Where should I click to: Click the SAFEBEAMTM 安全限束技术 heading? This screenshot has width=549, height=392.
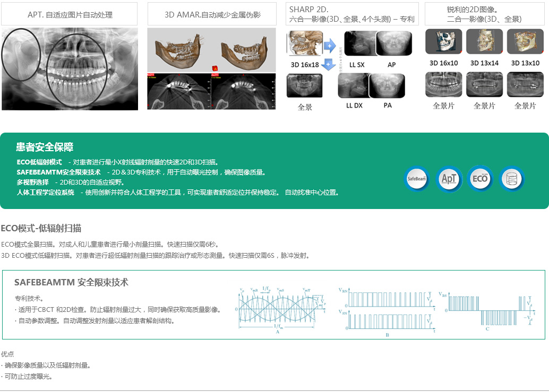71,282
